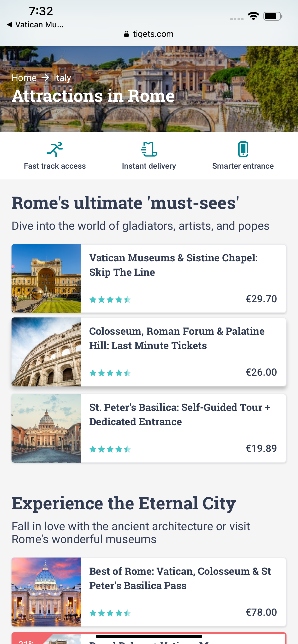Tap the back arrow to Vatican Museums app

pyautogui.click(x=10, y=24)
